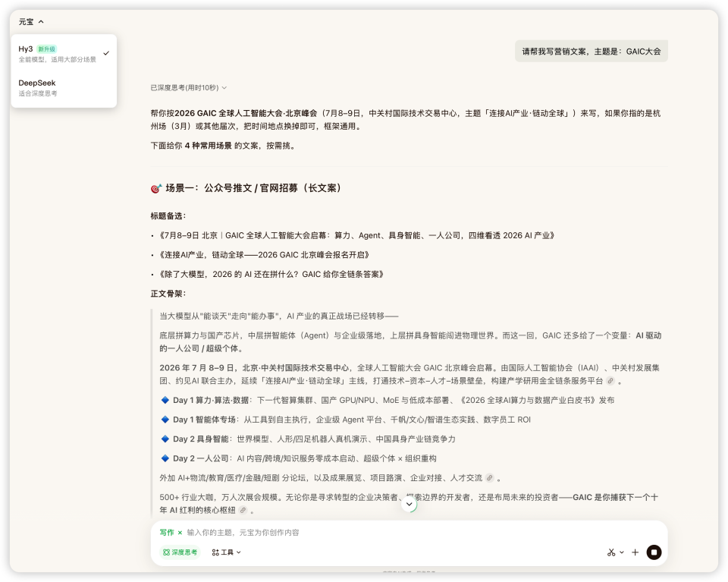
Task: Click the sentence 下面给你 4 种常用场景
Action: click(x=223, y=146)
